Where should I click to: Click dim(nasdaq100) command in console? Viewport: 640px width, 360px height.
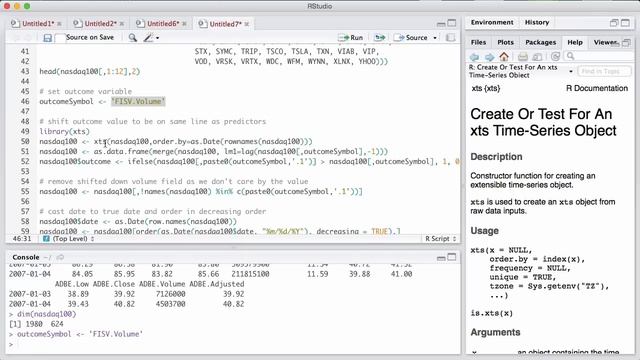tap(47, 314)
